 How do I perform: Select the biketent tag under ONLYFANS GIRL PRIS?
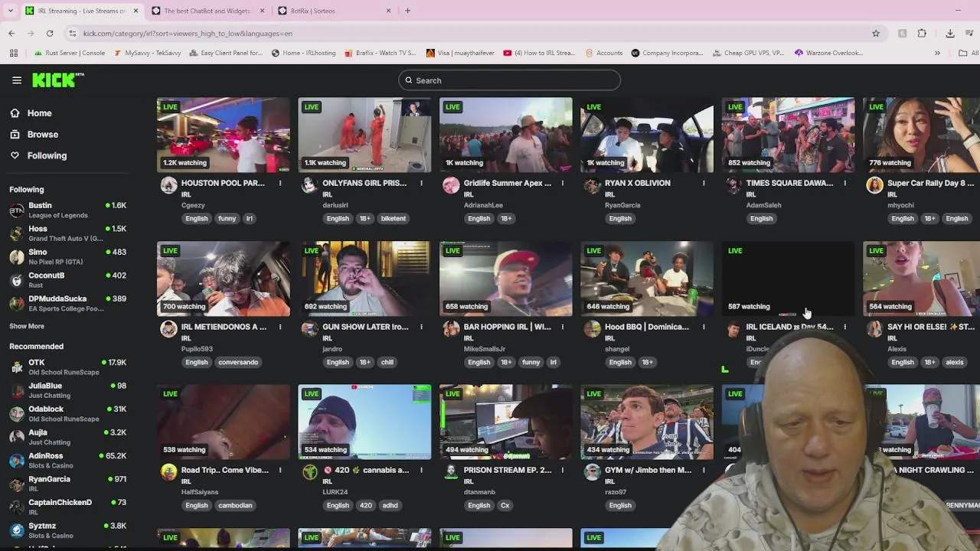(393, 218)
